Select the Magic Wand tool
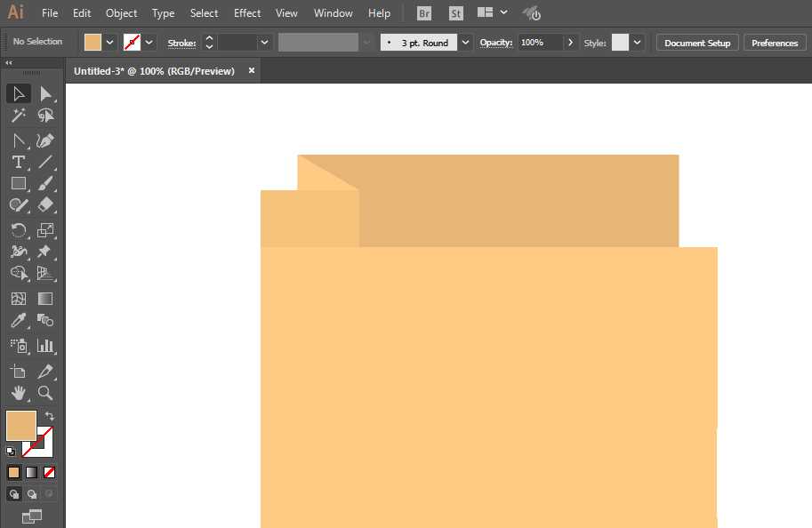 pyautogui.click(x=18, y=116)
